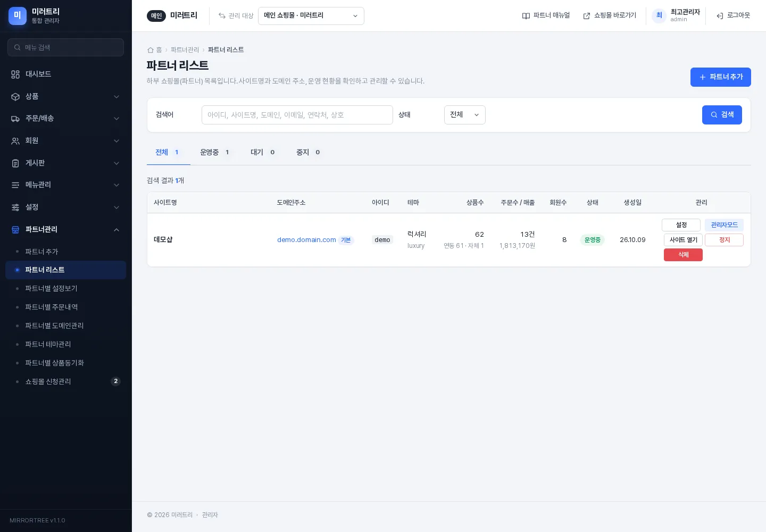The image size is (766, 532).
Task: Click the 쇼핑몰 바로가기 external link icon
Action: coord(587,16)
